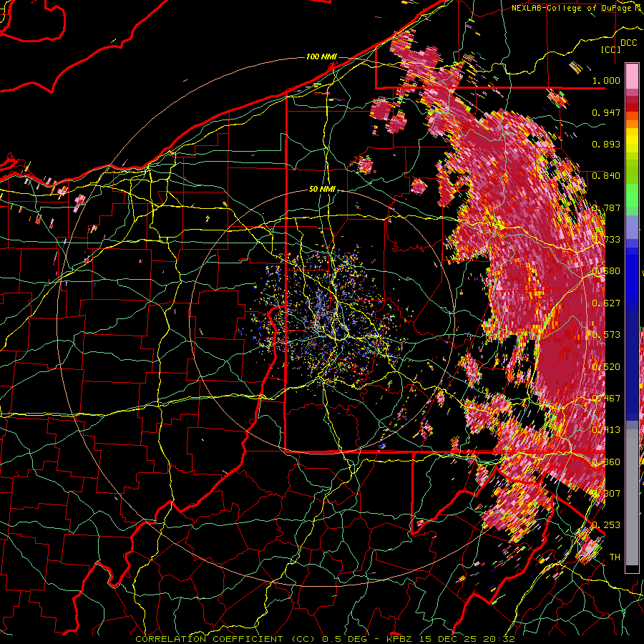This screenshot has width=644, height=644.
Task: Click the 0.253 scale value
Action: (606, 525)
